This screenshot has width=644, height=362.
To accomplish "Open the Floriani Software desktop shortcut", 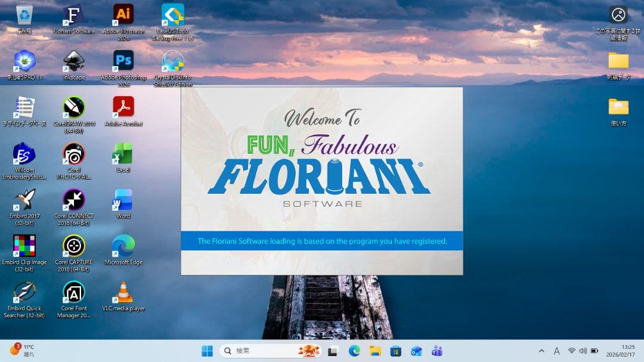I will click(x=74, y=15).
